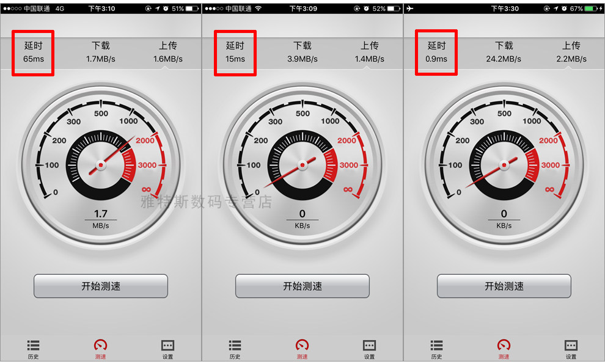Viewport: 605px width, 364px height.
Task: Open 设置 icon on the 65ms latency screen
Action: 167,349
